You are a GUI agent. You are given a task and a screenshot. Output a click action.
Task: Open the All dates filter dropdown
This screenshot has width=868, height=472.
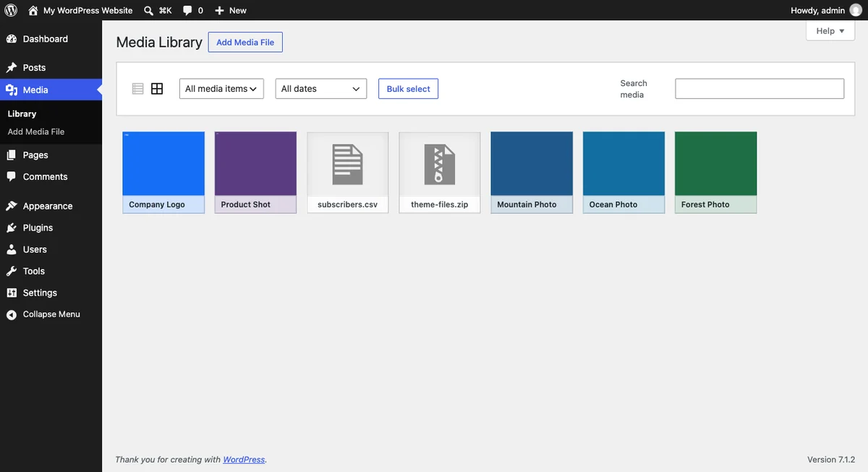[x=321, y=89]
